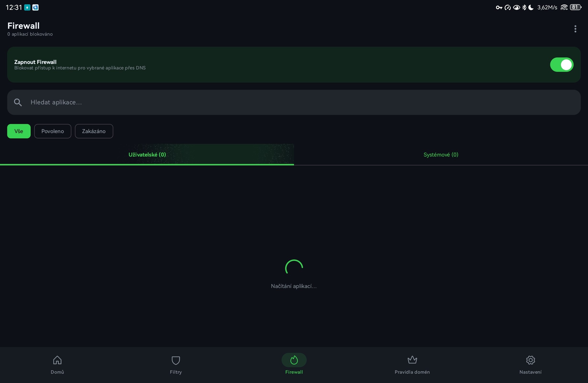Open the Domů home icon

click(x=57, y=360)
